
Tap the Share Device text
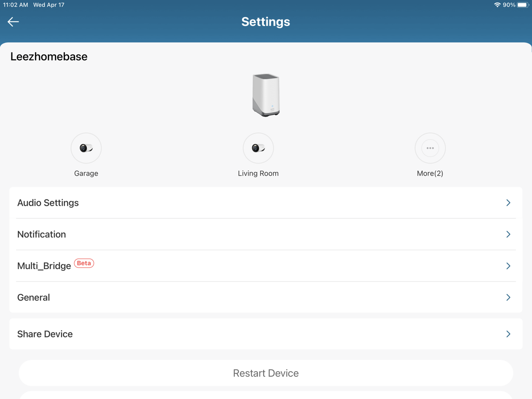tap(45, 334)
